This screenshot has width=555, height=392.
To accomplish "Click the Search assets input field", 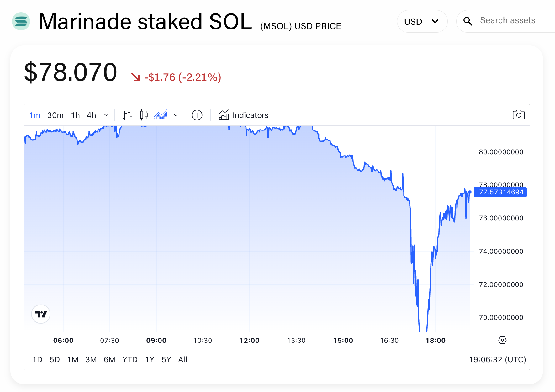I will [x=507, y=20].
